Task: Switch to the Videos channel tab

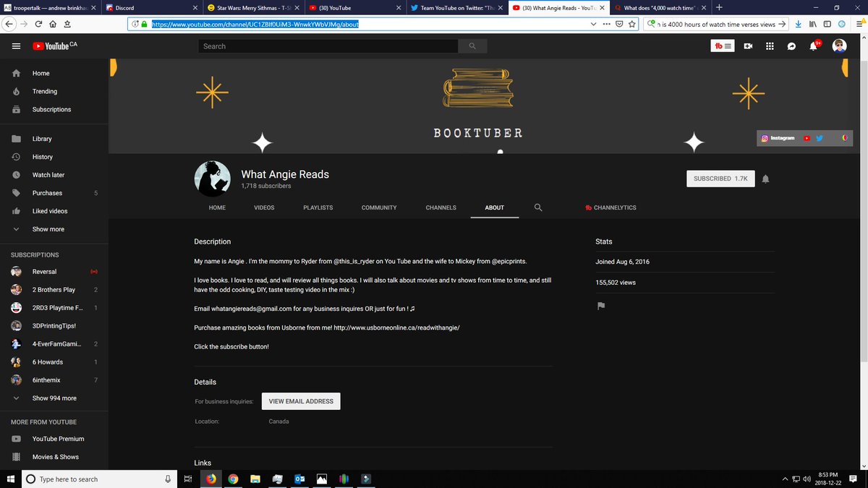Action: [x=264, y=207]
